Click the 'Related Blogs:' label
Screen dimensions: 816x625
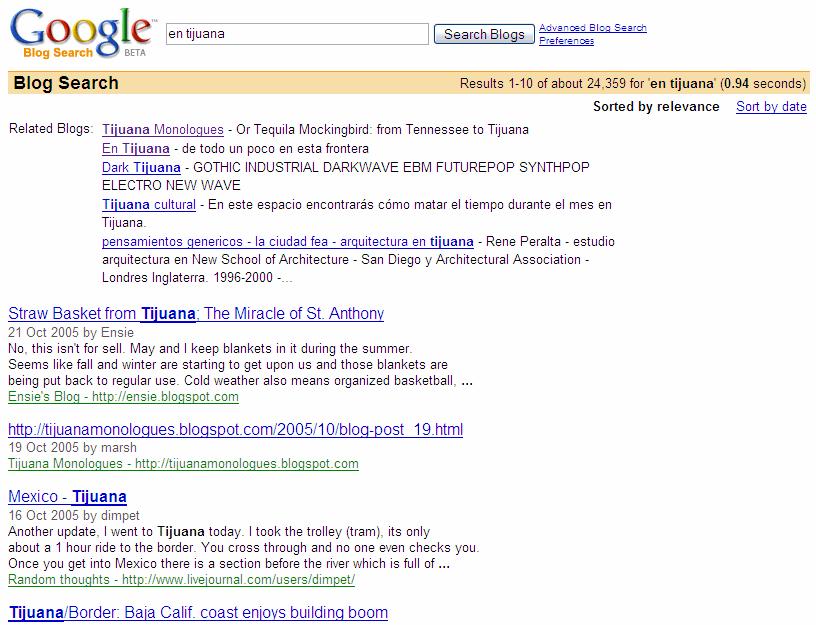click(x=51, y=129)
